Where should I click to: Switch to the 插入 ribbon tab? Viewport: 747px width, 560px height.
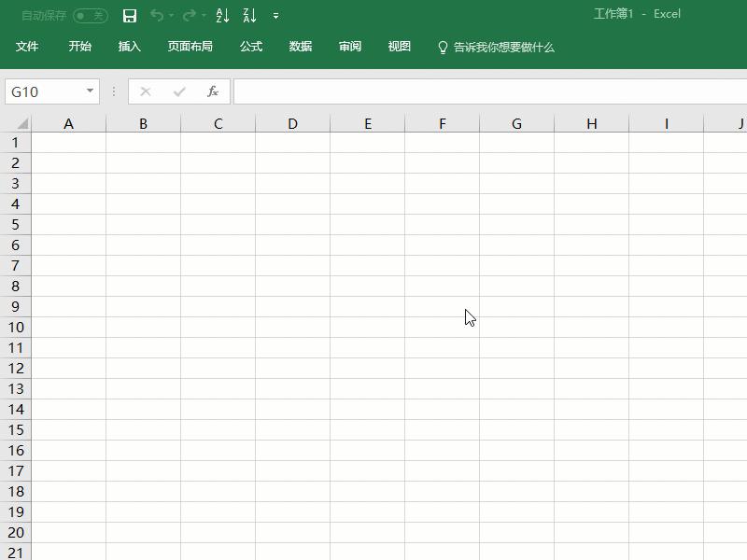129,46
